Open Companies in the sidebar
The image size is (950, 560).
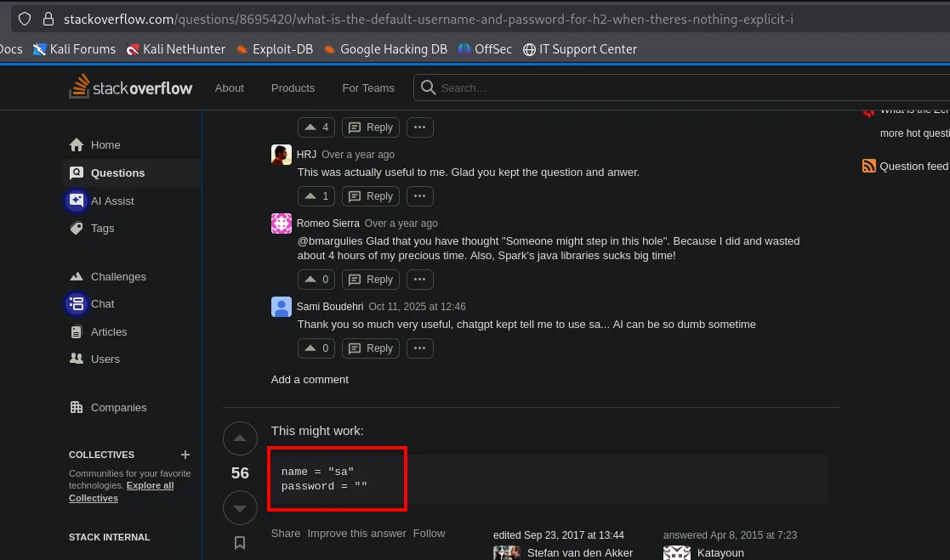[132, 407]
